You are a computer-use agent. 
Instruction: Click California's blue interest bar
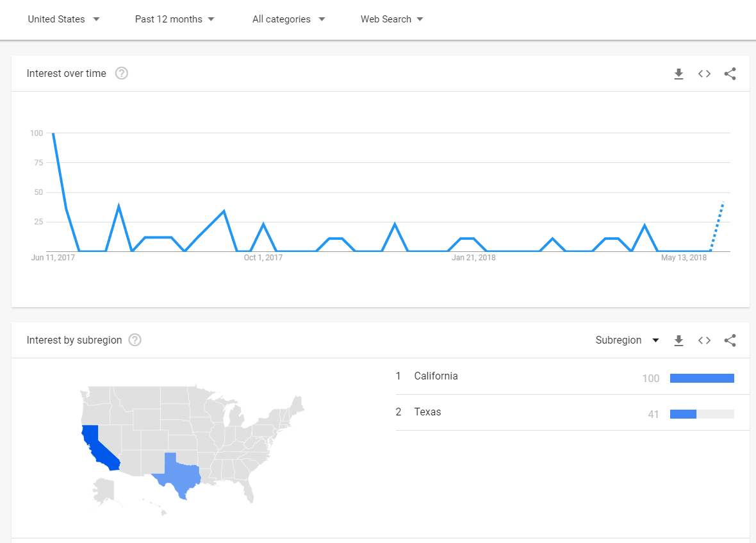[702, 378]
